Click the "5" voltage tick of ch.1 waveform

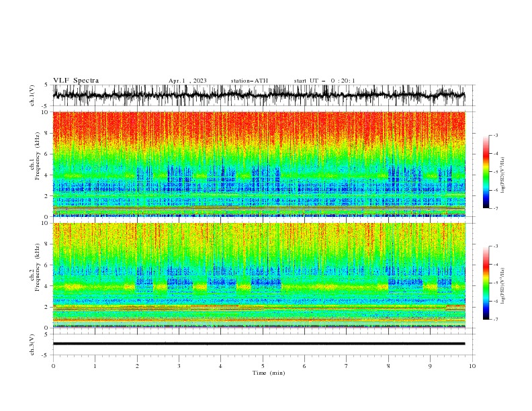46,85
